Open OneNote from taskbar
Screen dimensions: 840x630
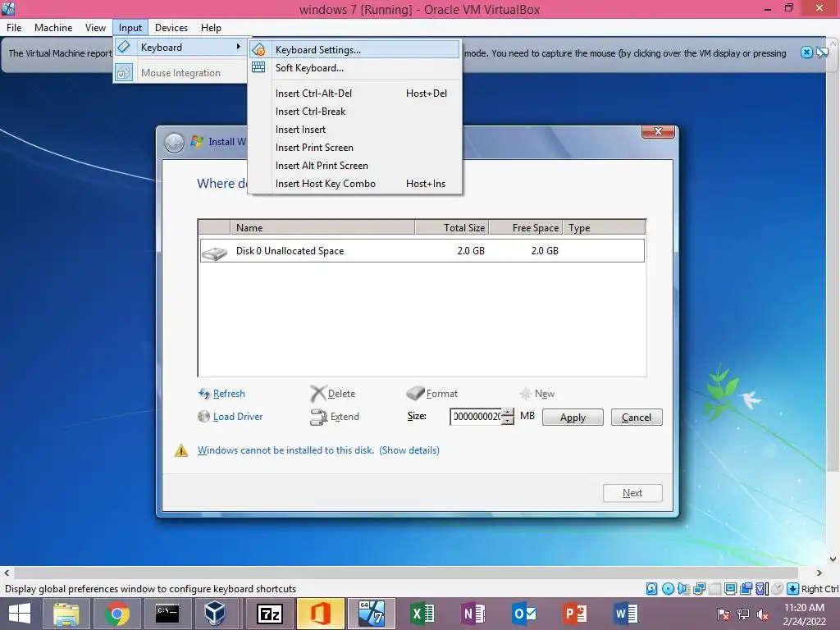point(473,614)
